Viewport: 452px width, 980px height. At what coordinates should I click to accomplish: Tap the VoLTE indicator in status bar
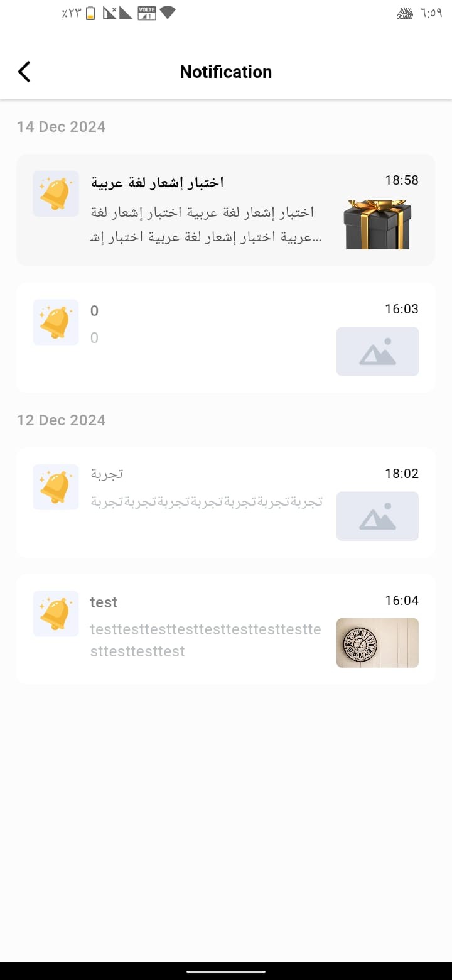tap(146, 13)
